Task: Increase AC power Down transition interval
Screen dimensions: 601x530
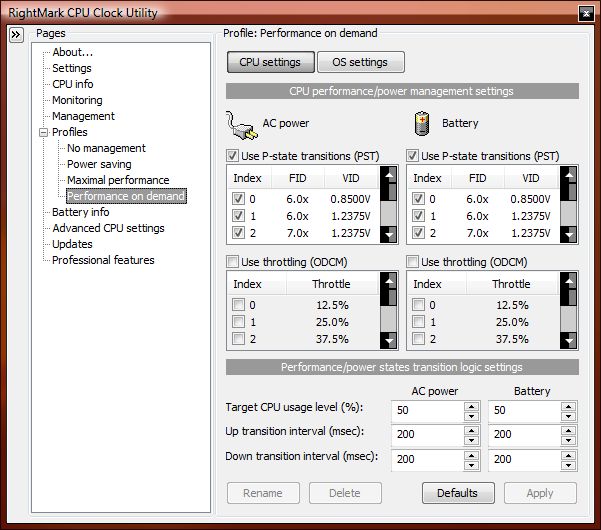Action: coord(471,456)
